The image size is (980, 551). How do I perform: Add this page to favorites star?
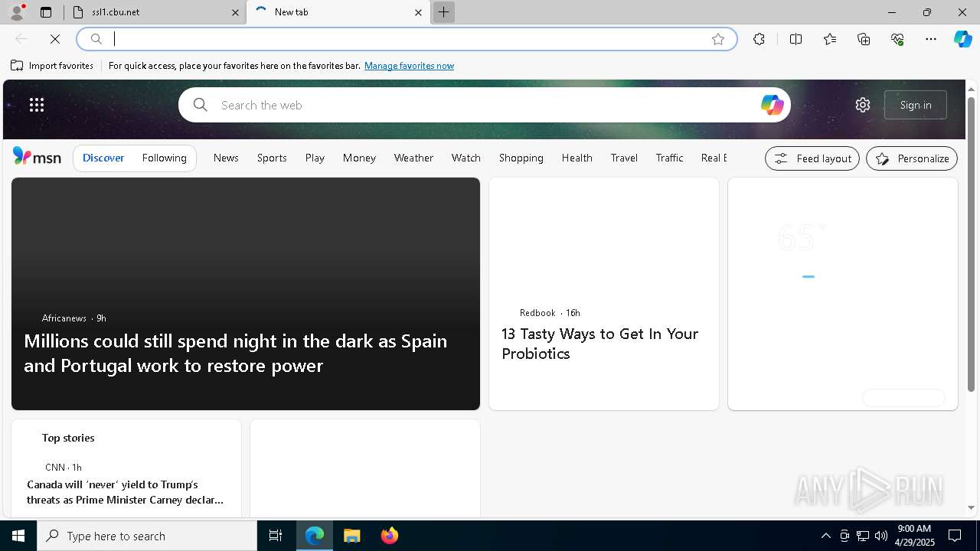pos(717,39)
